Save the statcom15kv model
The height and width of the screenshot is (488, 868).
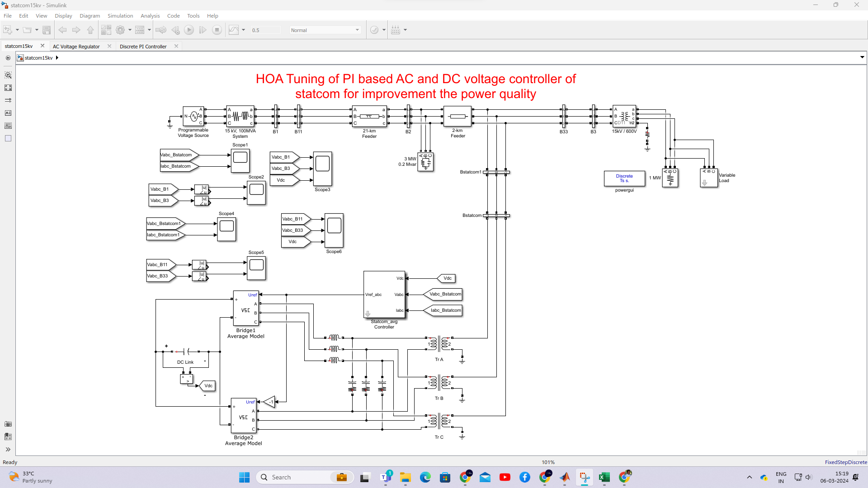(x=47, y=30)
